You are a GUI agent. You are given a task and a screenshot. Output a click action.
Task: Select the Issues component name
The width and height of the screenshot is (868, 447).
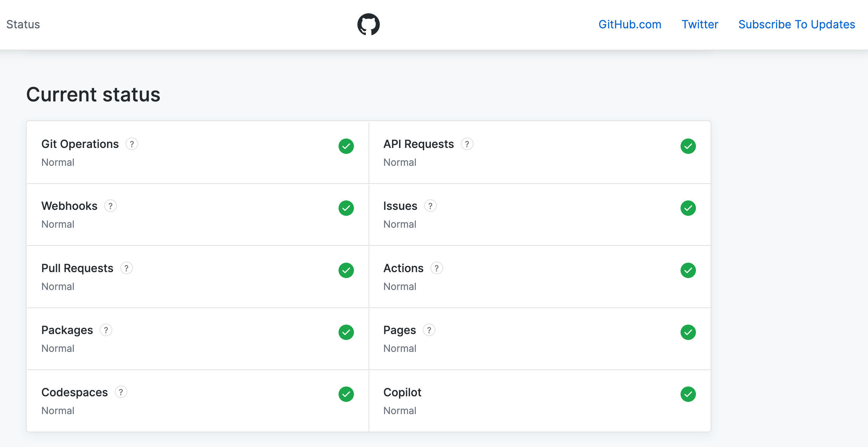click(x=400, y=206)
